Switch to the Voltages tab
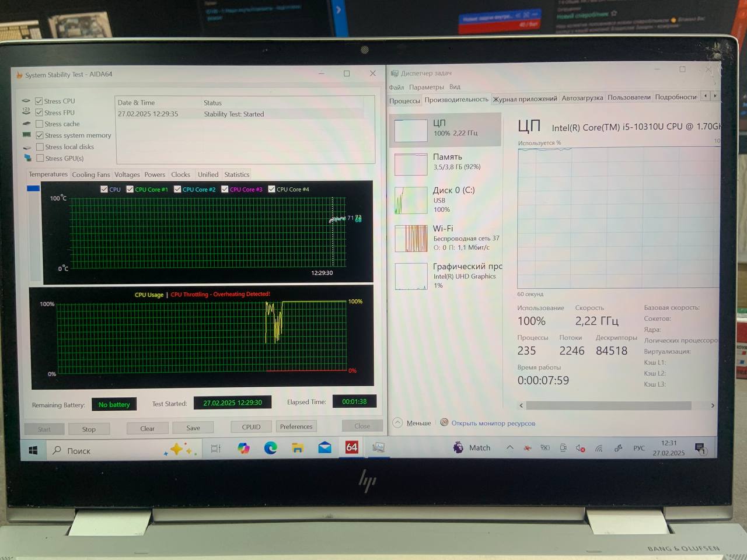Viewport: 747px width, 560px height. tap(127, 174)
